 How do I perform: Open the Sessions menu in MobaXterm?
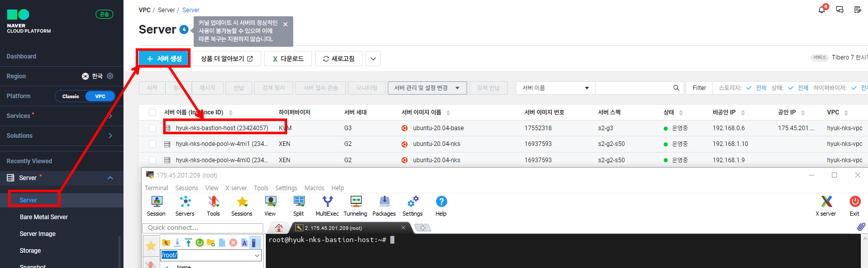click(x=187, y=188)
